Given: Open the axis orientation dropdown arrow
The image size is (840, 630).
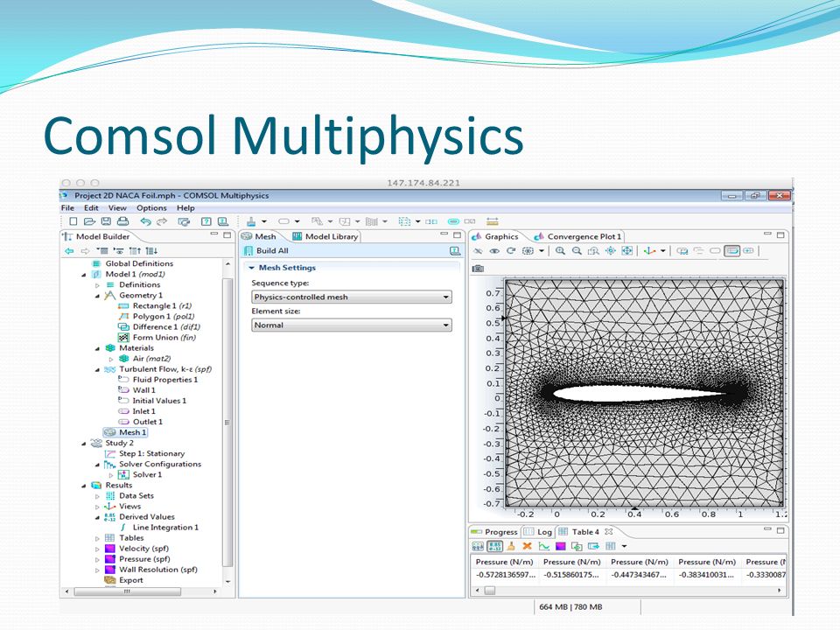Looking at the screenshot, I should pyautogui.click(x=663, y=251).
